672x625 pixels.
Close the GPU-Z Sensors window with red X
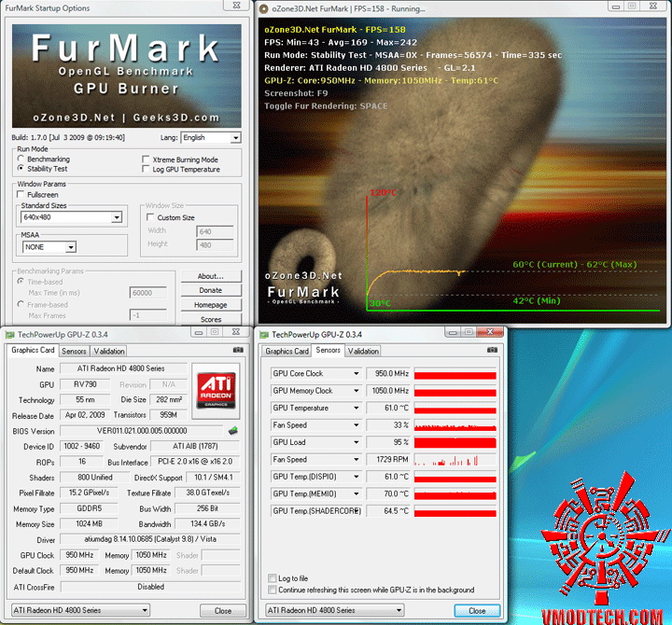coord(490,331)
